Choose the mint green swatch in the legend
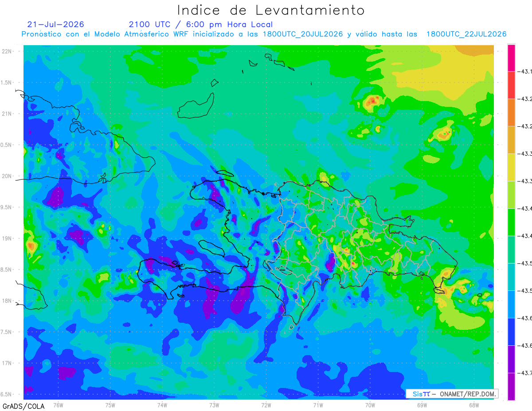Screen dimensions: 532x411 pos(511,250)
